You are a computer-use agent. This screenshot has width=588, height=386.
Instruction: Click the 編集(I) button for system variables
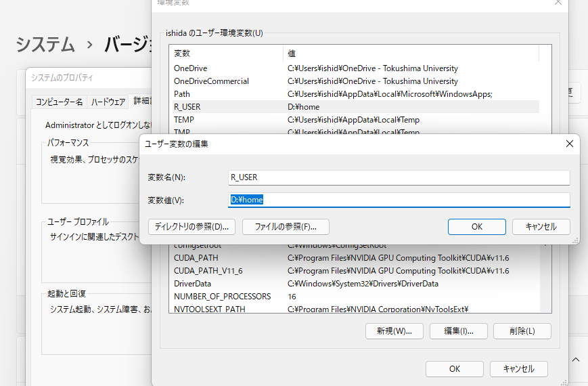coord(458,331)
